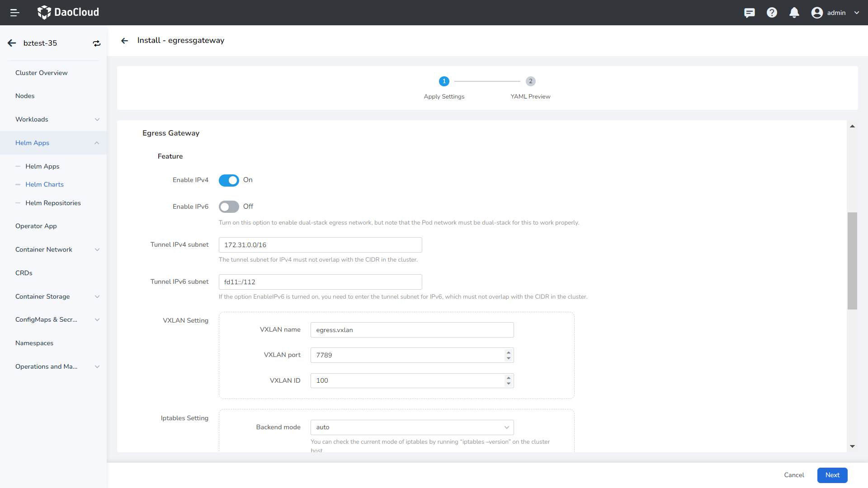Open the help question mark icon
The height and width of the screenshot is (488, 868).
pos(772,12)
